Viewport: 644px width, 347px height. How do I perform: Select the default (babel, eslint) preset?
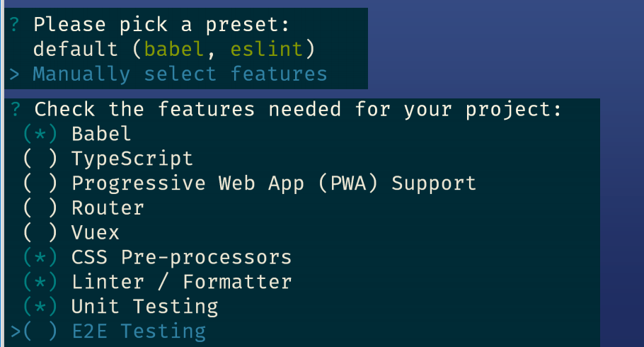tap(173, 49)
